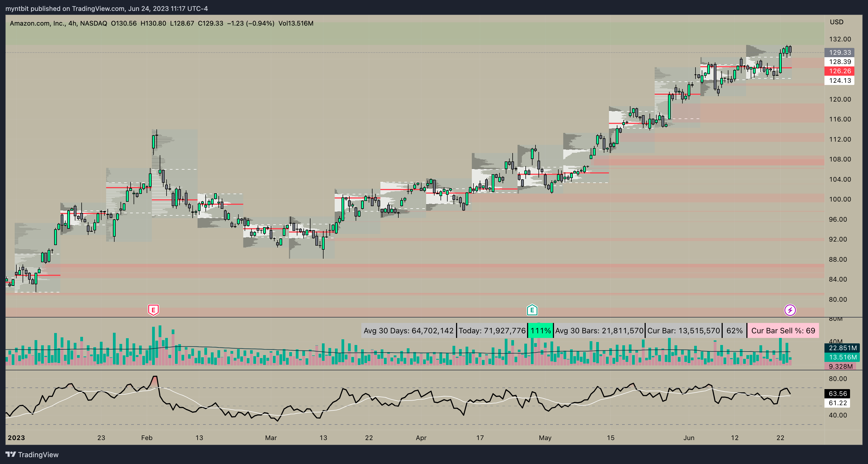Viewport: 868px width, 464px height.
Task: Click the TradingView logo at the bottom left
Action: pyautogui.click(x=32, y=454)
